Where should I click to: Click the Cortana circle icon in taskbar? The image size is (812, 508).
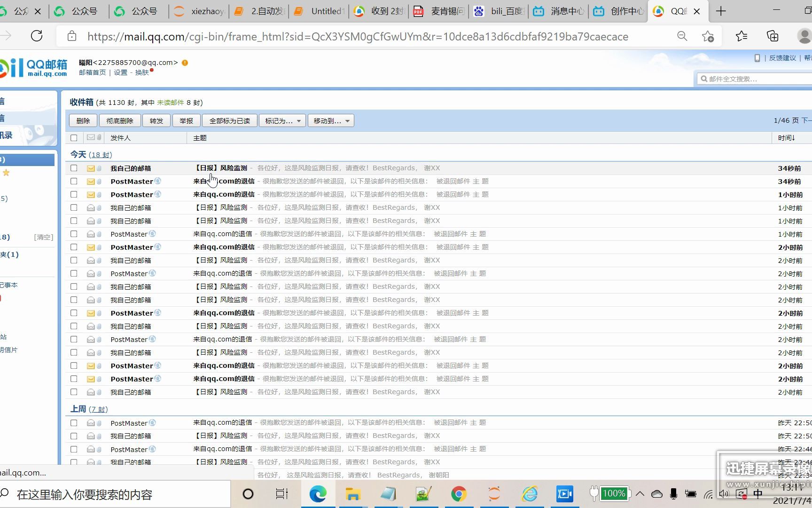coord(248,494)
